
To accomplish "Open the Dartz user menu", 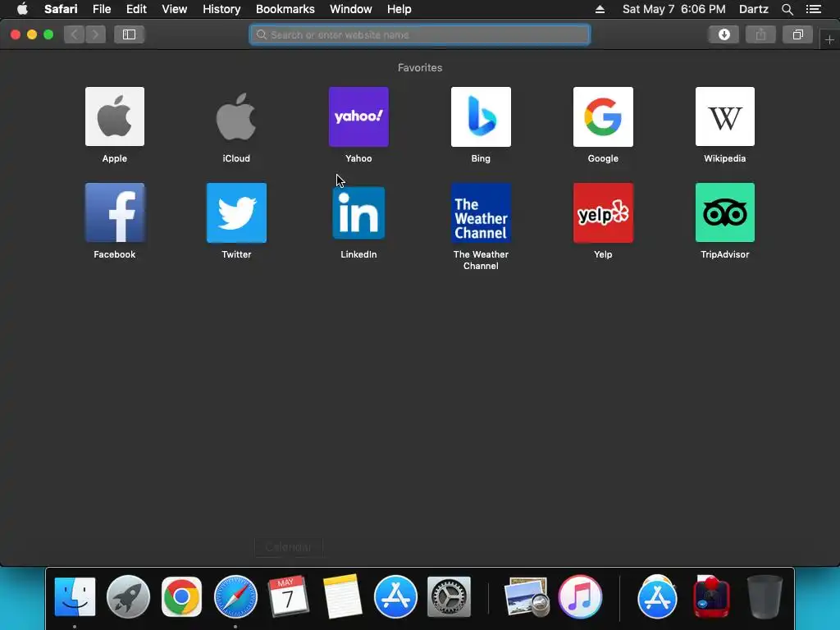I will point(753,9).
